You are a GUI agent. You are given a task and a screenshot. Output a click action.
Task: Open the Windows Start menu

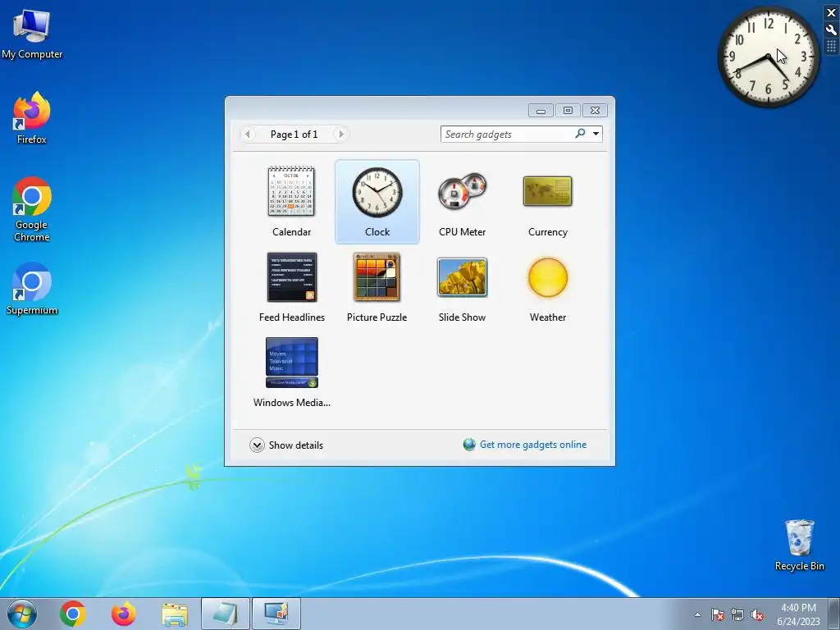(x=22, y=614)
